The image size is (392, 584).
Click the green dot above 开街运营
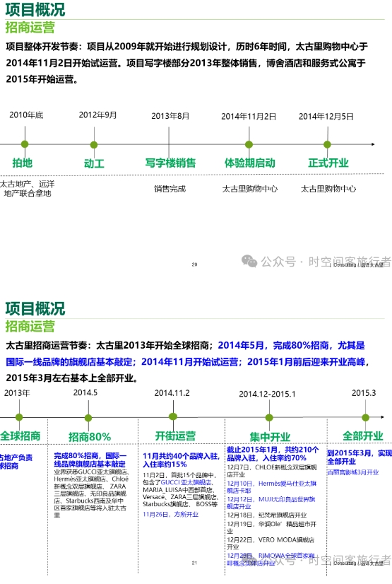click(173, 416)
